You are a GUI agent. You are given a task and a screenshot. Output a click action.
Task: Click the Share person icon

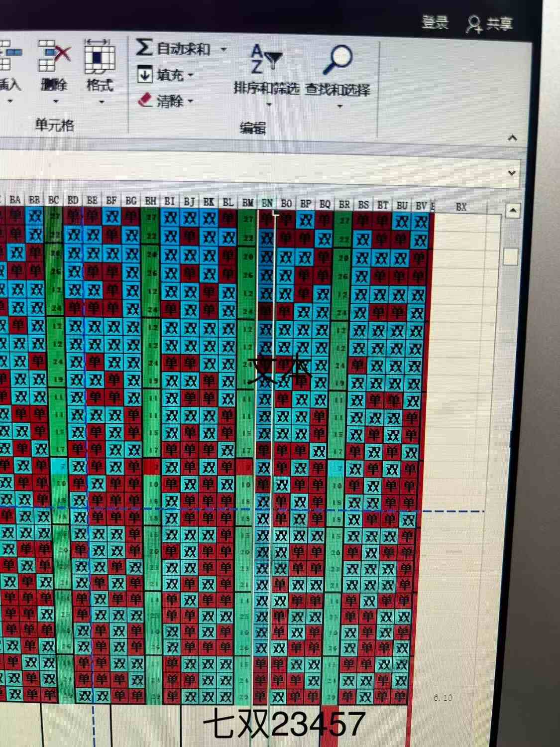click(473, 24)
